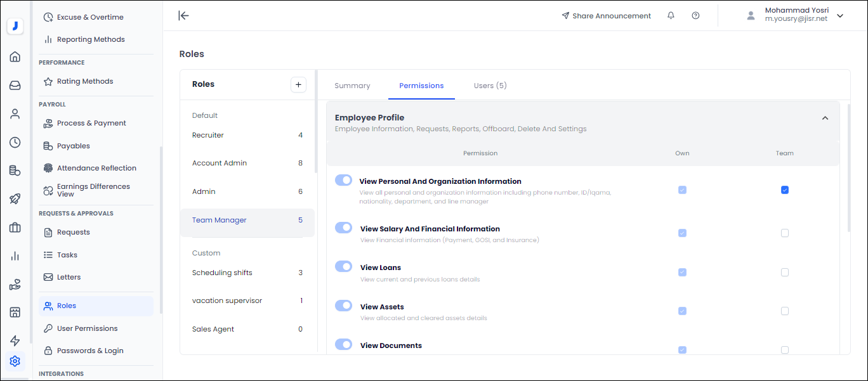Open the help question mark icon
The height and width of the screenshot is (381, 868).
pyautogui.click(x=695, y=15)
